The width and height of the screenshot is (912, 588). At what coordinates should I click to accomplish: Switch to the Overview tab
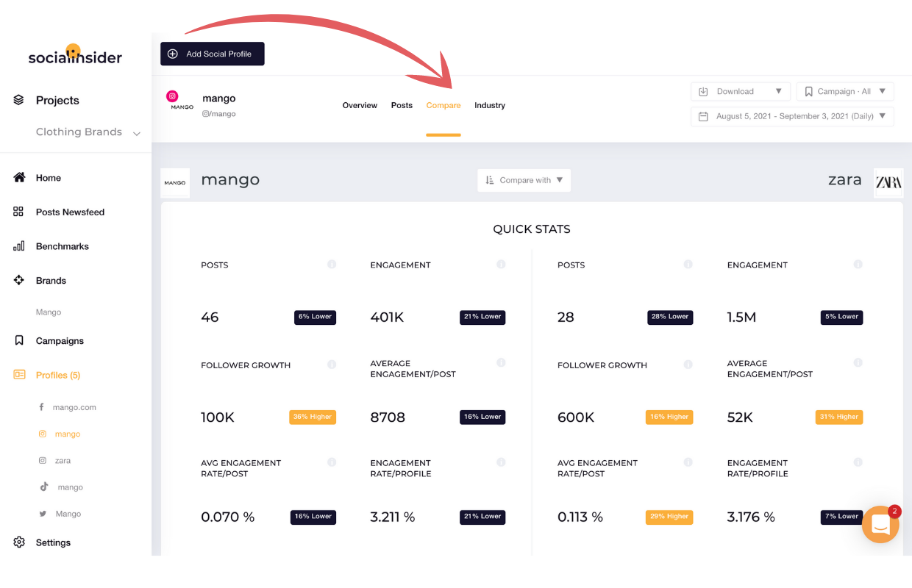[360, 106]
